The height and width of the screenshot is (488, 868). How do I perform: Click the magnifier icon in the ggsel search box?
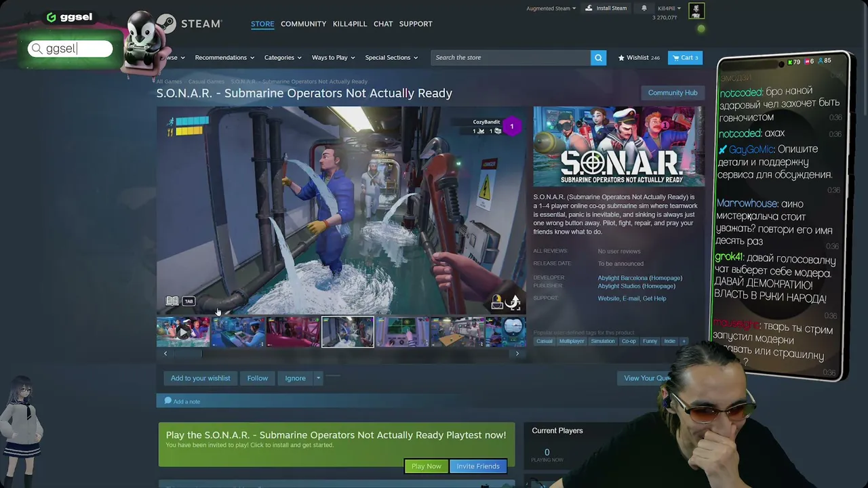37,49
